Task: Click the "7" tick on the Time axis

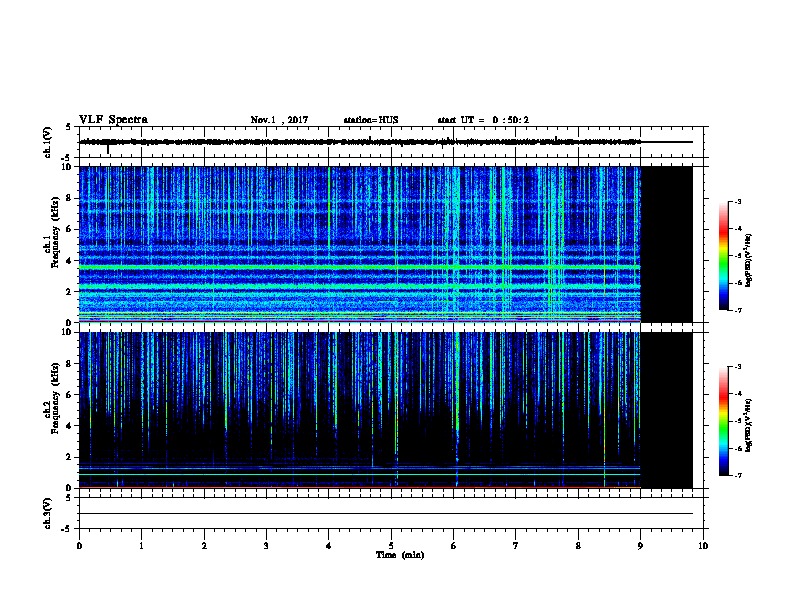Action: point(516,545)
